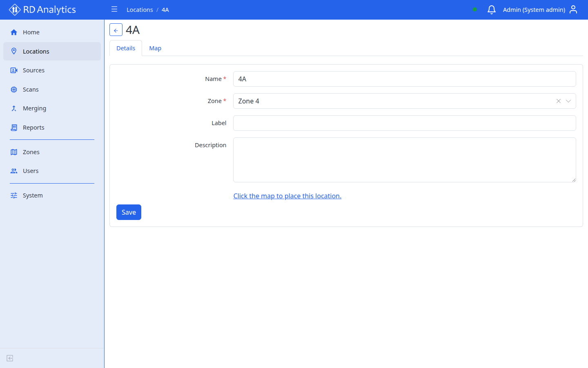Open the Zone combo box
588x368 pixels.
[x=404, y=101]
